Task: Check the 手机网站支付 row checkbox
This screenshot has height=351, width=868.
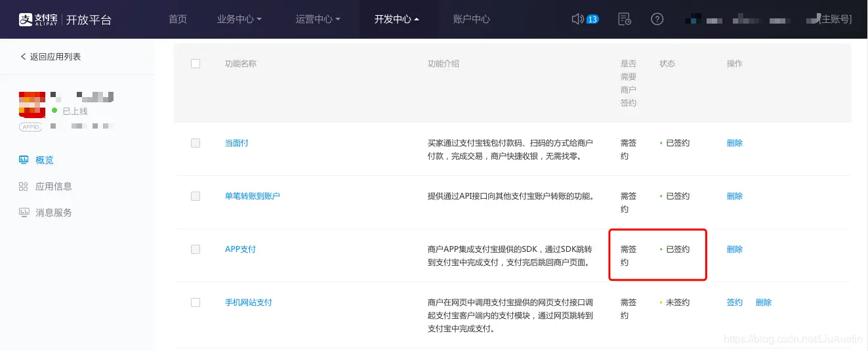Action: click(x=196, y=302)
